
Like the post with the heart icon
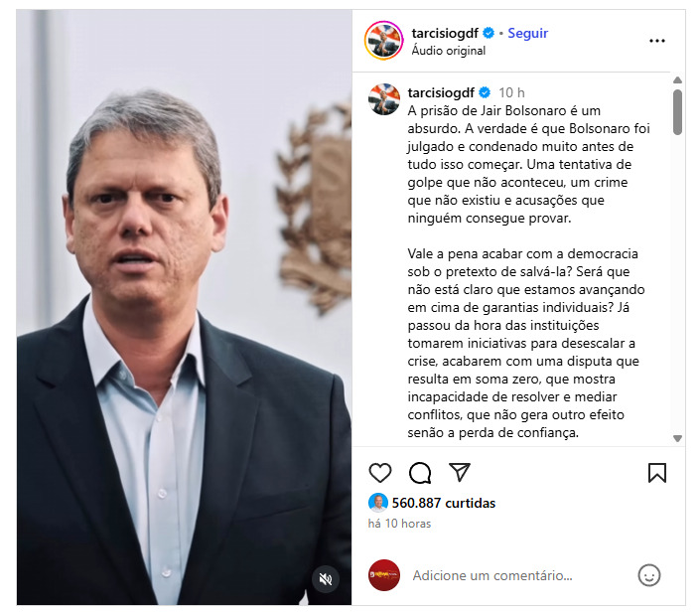tap(380, 473)
